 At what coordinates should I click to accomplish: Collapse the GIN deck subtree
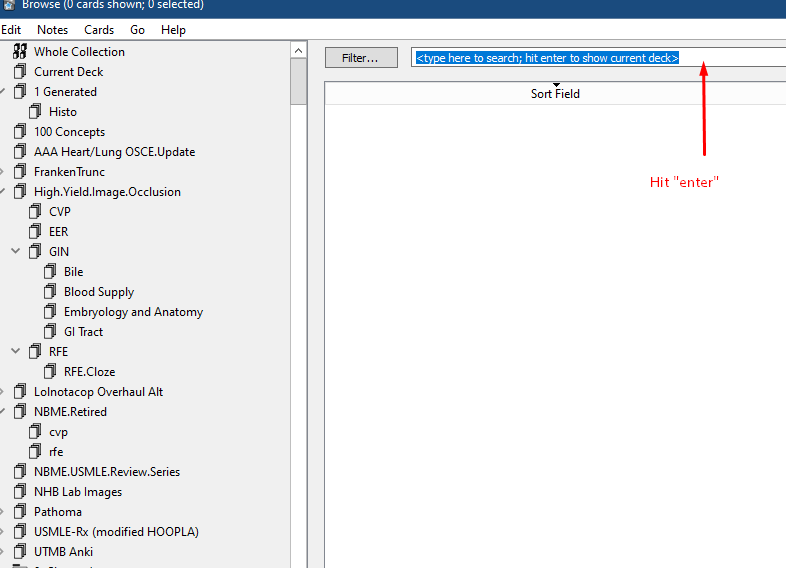(x=16, y=251)
